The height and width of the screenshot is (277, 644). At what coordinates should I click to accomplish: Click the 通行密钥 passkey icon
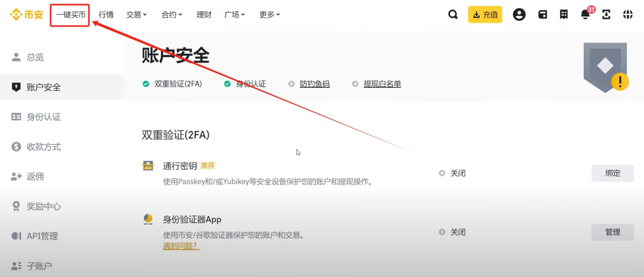point(148,166)
